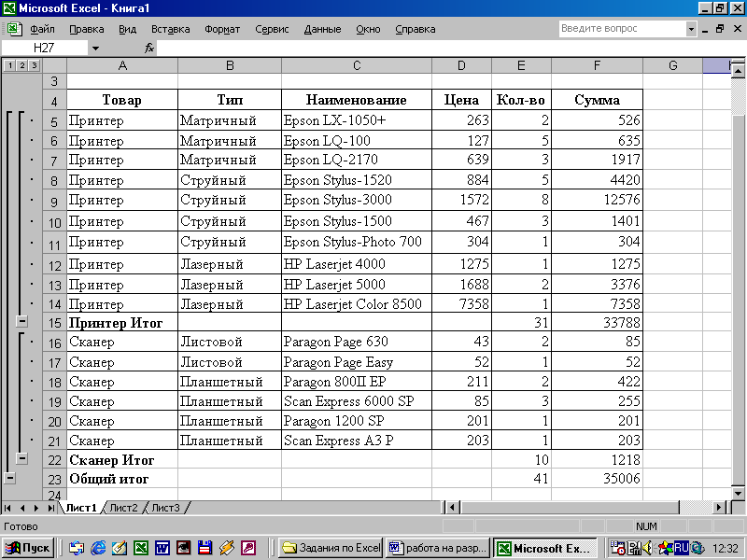Click the Excel workbook icon beside Файл menu
Screen dimensions: 747x560
pyautogui.click(x=14, y=29)
